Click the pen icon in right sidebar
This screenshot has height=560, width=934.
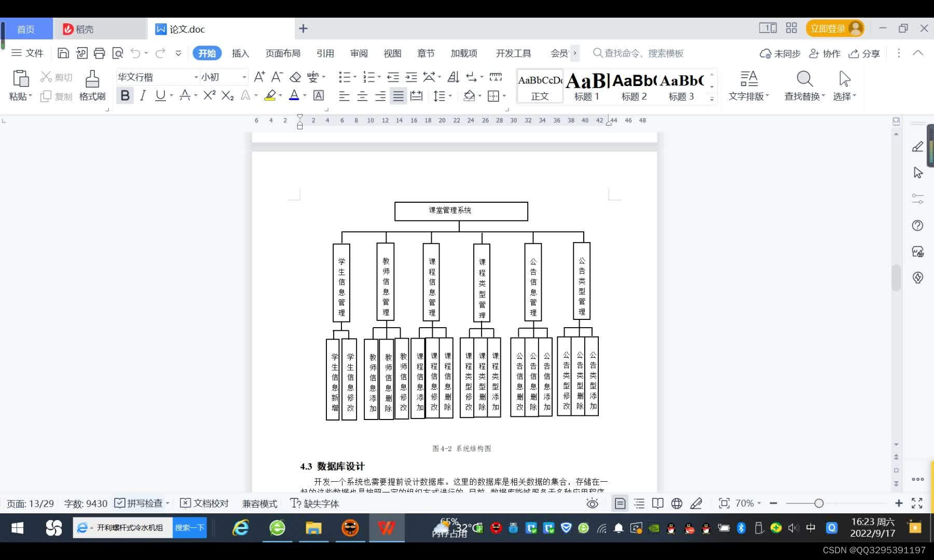pos(917,147)
